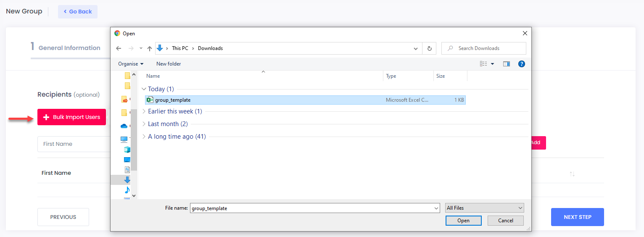Select the Music note icon in sidebar
Viewport: 644px width, 237px height.
127,190
